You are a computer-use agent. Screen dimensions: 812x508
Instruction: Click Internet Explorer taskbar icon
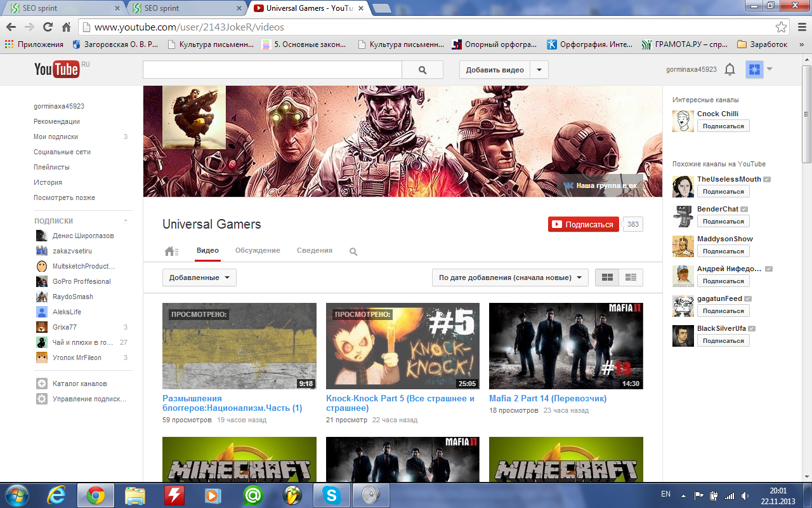[x=58, y=495]
